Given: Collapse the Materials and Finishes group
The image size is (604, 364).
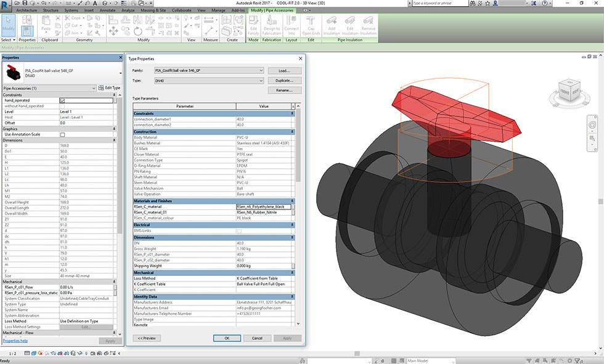Looking at the screenshot, I should tap(292, 201).
